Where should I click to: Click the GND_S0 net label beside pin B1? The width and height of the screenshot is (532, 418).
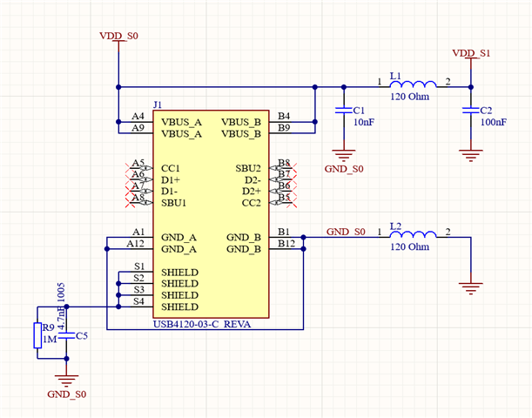(346, 232)
